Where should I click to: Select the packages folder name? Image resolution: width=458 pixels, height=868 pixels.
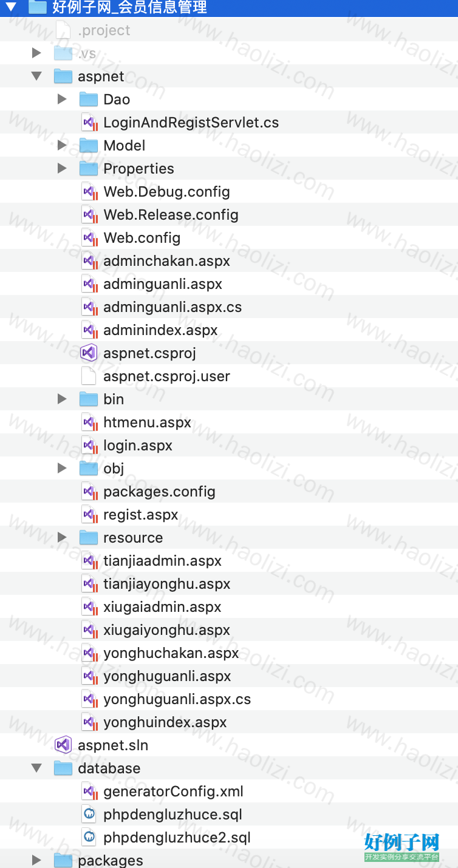pos(111,861)
